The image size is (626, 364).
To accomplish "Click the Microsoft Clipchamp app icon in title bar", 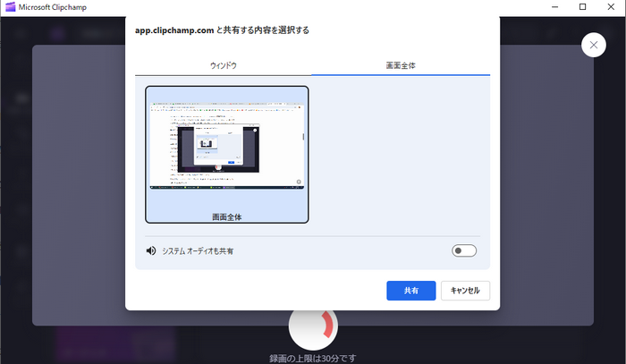I will pos(11,7).
